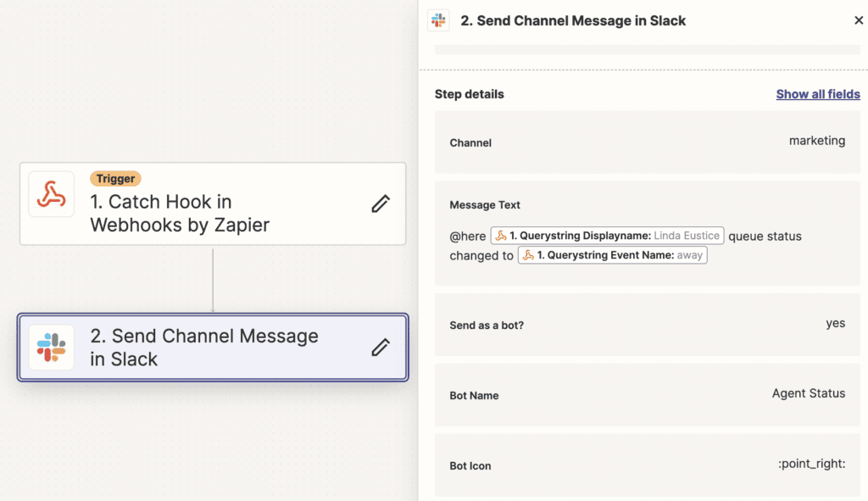The width and height of the screenshot is (868, 501).
Task: Click the orange Trigger badge
Action: point(115,178)
